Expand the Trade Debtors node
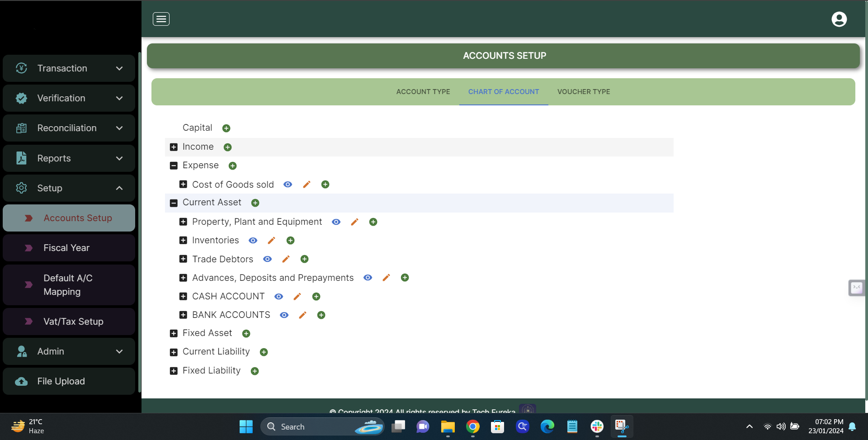 click(183, 259)
